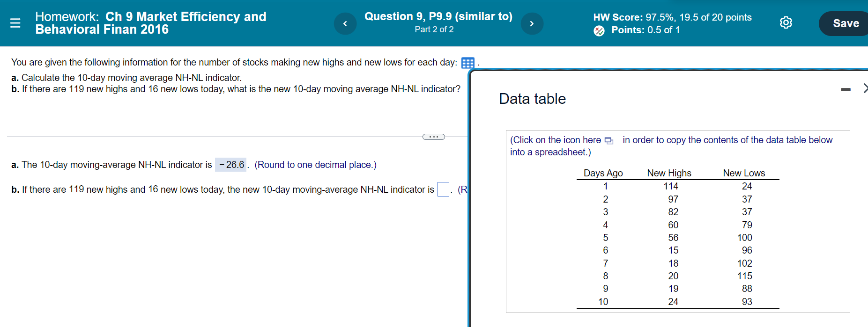This screenshot has height=327, width=868.
Task: Click the New Highs value 56
Action: click(673, 238)
